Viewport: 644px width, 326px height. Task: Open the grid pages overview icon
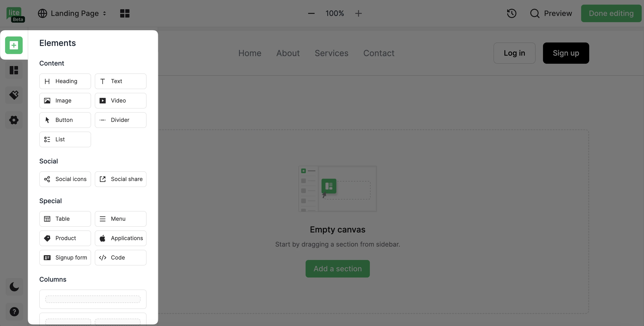125,13
